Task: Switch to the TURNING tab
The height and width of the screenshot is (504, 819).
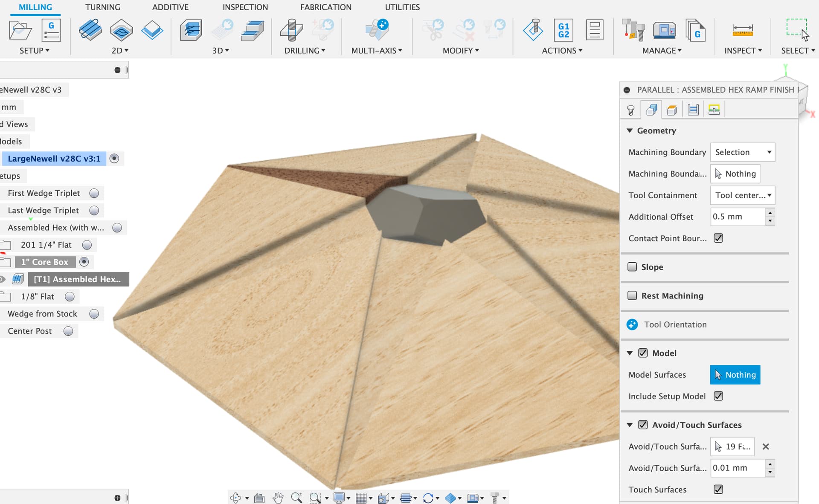Action: pyautogui.click(x=103, y=7)
